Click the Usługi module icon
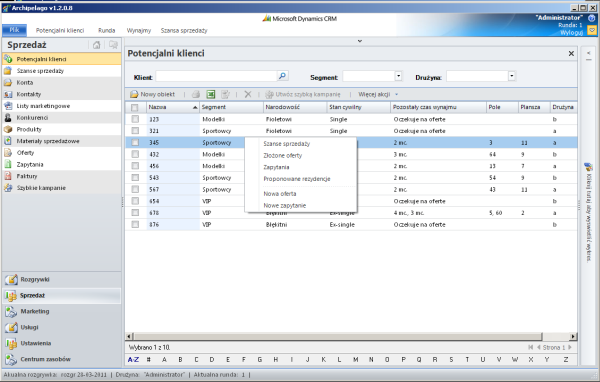Screen dimensions: 600x382 [x=11, y=328]
